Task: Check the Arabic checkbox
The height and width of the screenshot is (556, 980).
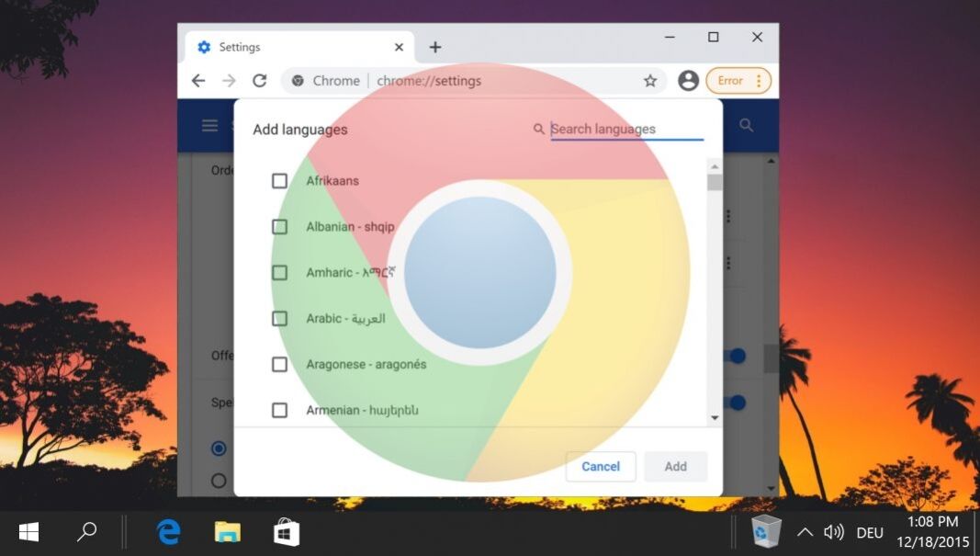Action: pyautogui.click(x=279, y=318)
